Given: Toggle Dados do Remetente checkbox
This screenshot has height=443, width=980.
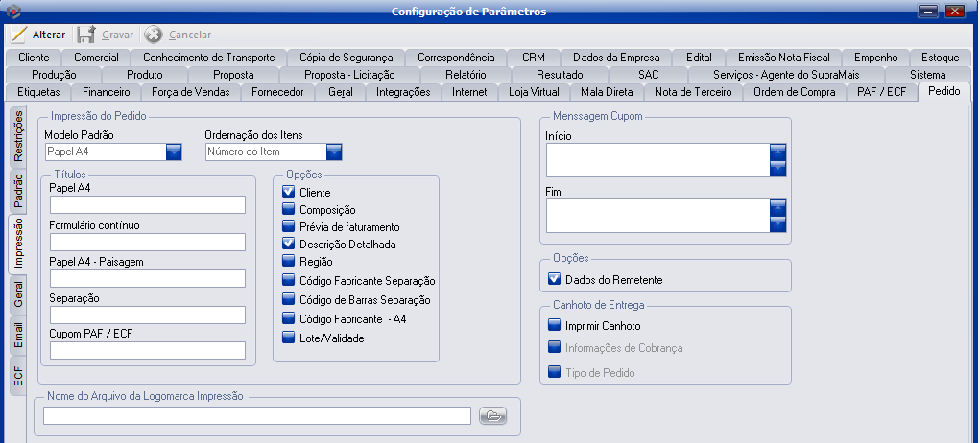Looking at the screenshot, I should [554, 279].
